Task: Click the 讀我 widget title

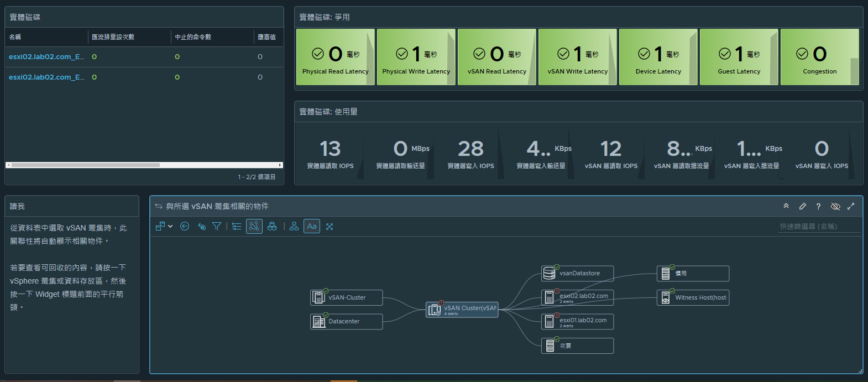Action: [x=17, y=206]
